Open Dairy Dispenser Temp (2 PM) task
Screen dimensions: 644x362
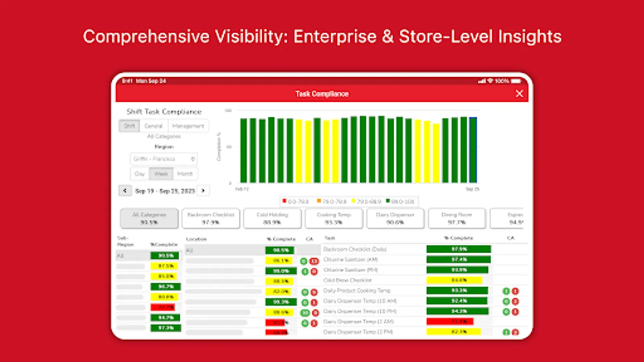(x=425, y=332)
